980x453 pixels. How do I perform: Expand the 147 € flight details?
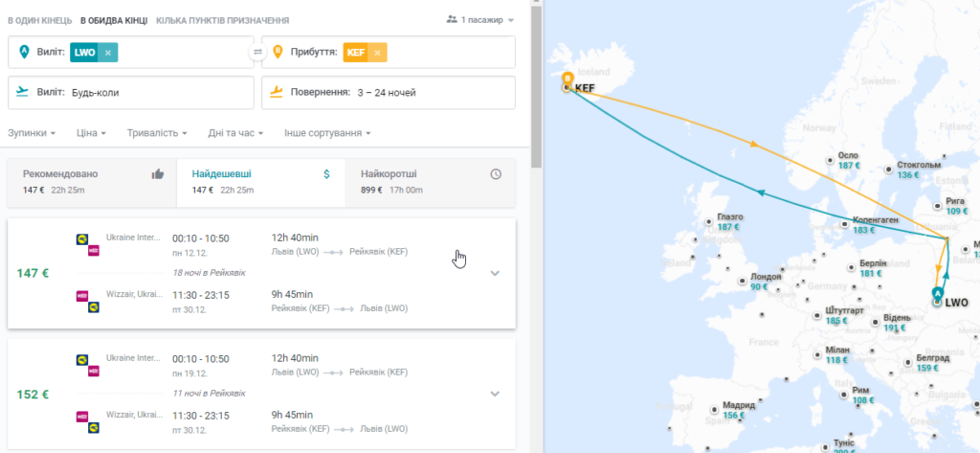[x=495, y=273]
